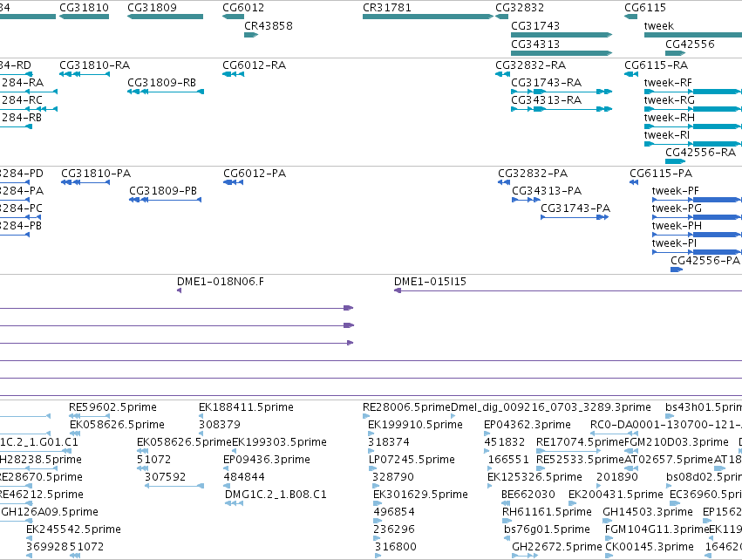Click feature BE662030

pos(528,495)
